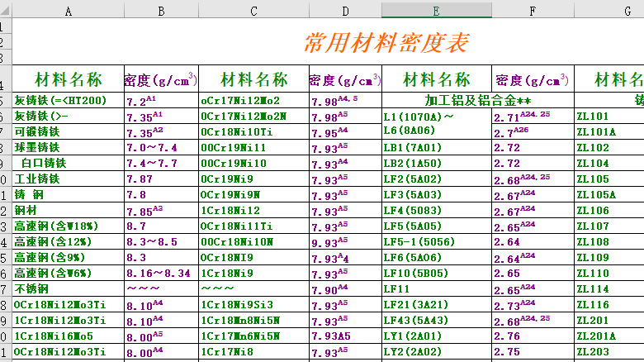Click the 钢材 cell
Screen dimensions: 644x362
pyautogui.click(x=69, y=210)
